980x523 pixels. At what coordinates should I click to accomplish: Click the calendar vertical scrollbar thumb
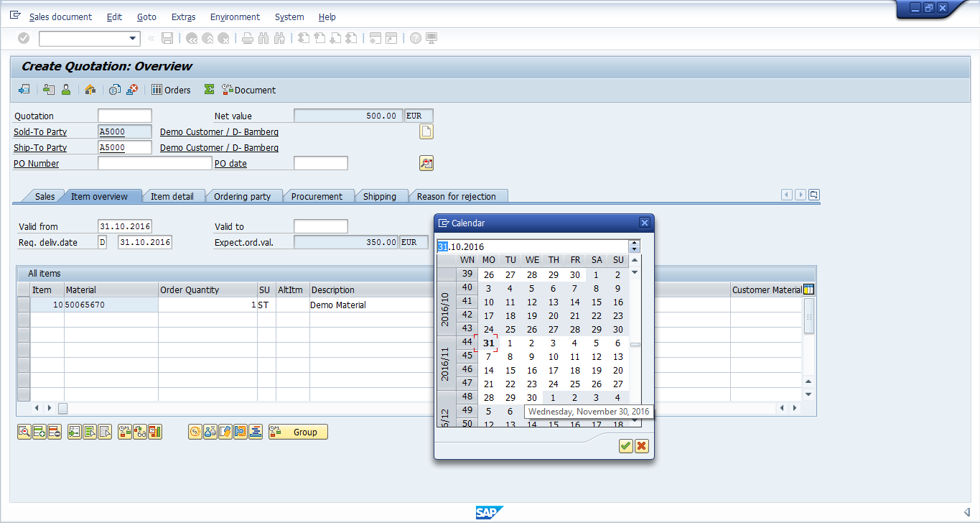tap(635, 345)
